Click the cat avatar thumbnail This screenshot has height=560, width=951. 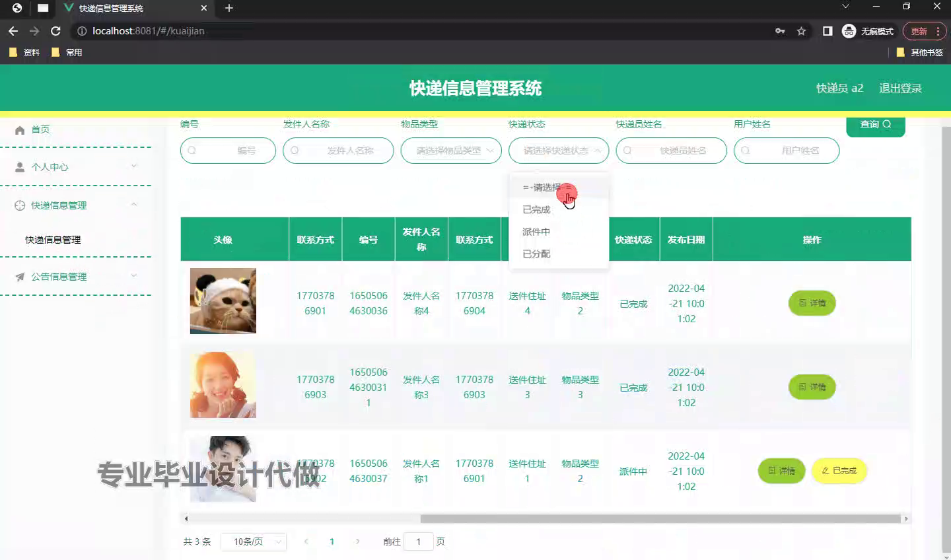point(223,301)
